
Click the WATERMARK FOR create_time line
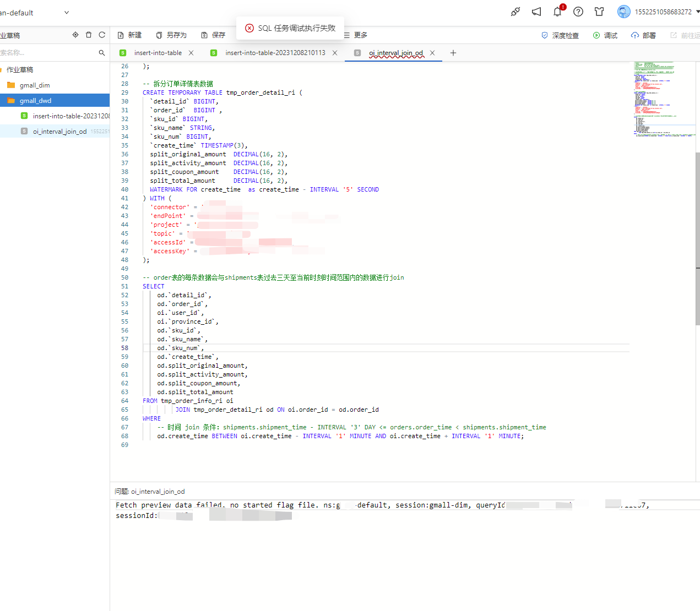264,189
